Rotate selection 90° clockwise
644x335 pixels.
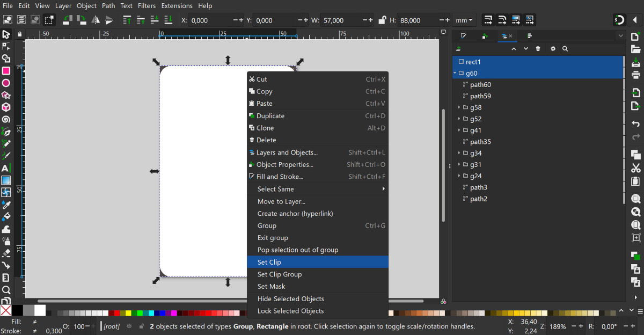[x=82, y=20]
